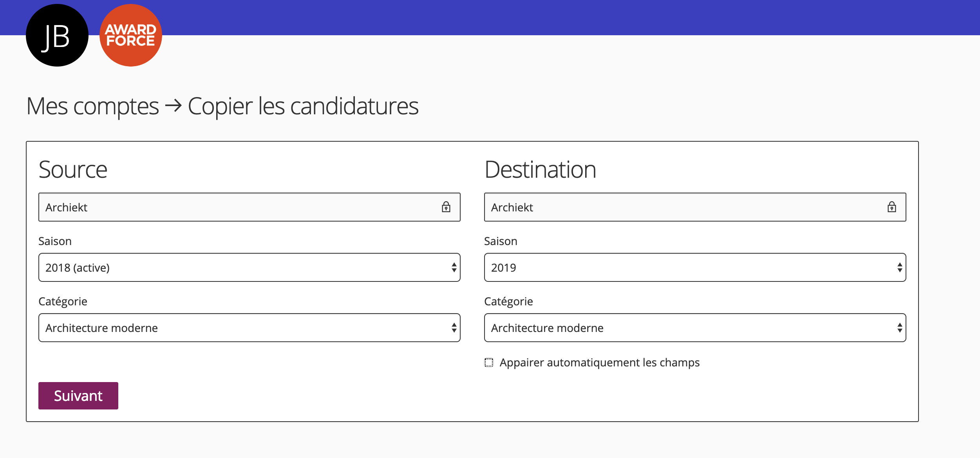Click the locked Destination Archiekt field

tap(695, 207)
